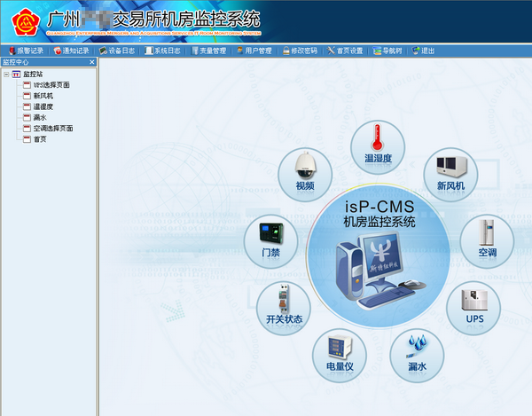Open 通知记录 notification records

pos(72,51)
